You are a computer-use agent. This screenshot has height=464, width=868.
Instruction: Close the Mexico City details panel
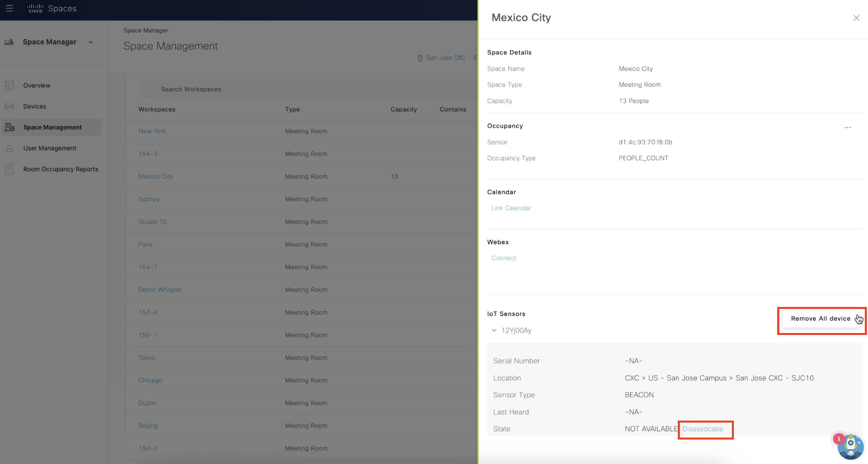point(856,18)
